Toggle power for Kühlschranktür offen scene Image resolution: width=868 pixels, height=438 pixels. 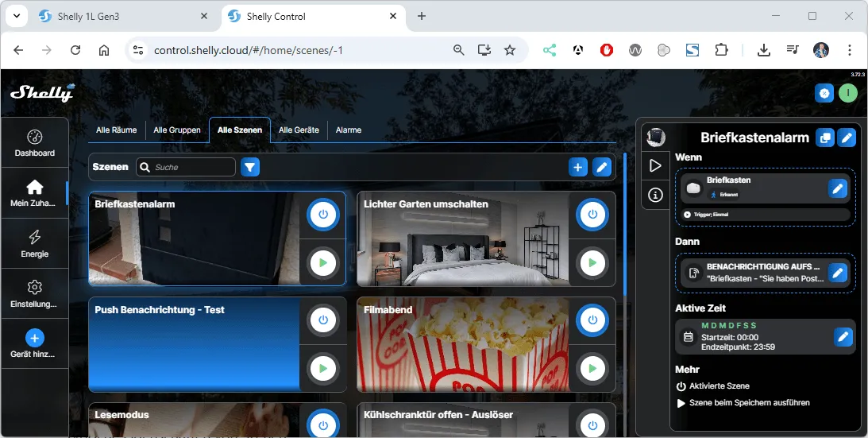(x=592, y=425)
